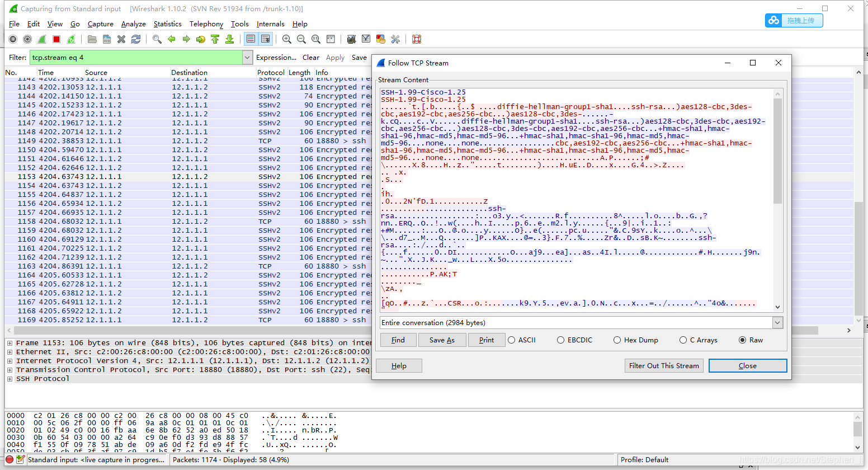
Task: Click stream content vertical scrollbar thumb
Action: point(777,151)
